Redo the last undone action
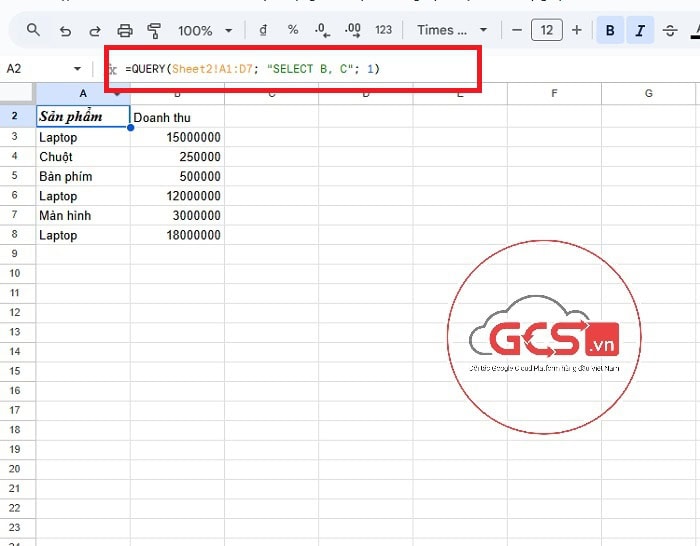The image size is (700, 546). click(95, 30)
